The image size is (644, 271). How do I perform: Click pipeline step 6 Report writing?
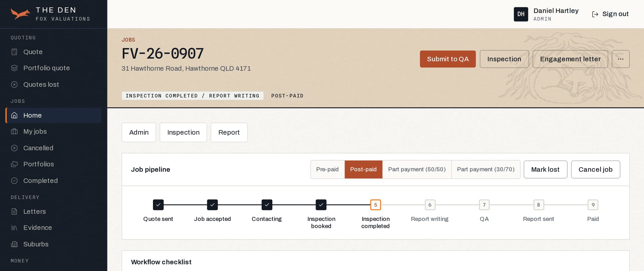(x=430, y=205)
